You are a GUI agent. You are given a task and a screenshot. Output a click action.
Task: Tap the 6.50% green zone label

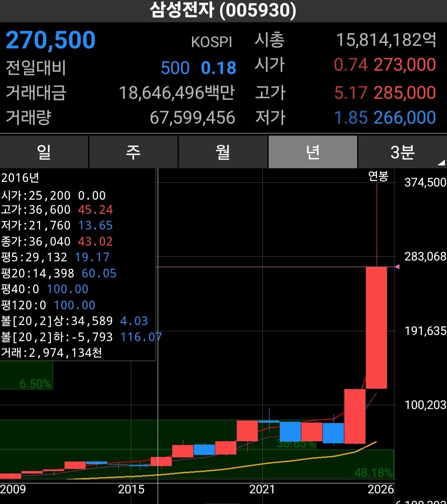pos(36,384)
